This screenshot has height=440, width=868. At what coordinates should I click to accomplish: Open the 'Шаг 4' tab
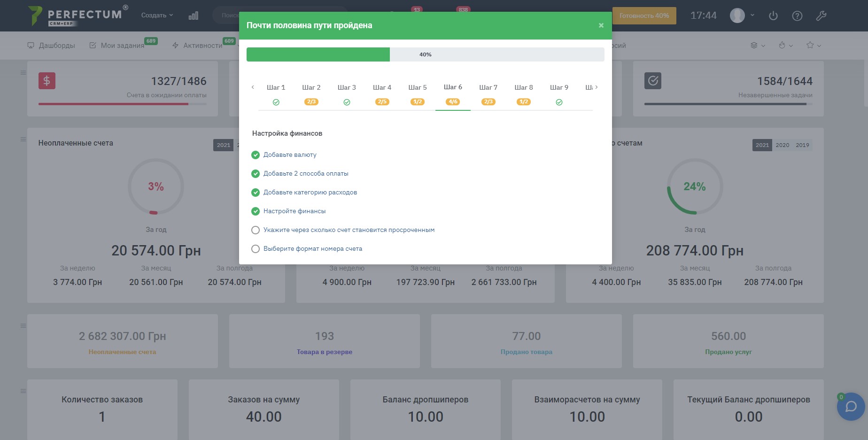pos(382,88)
